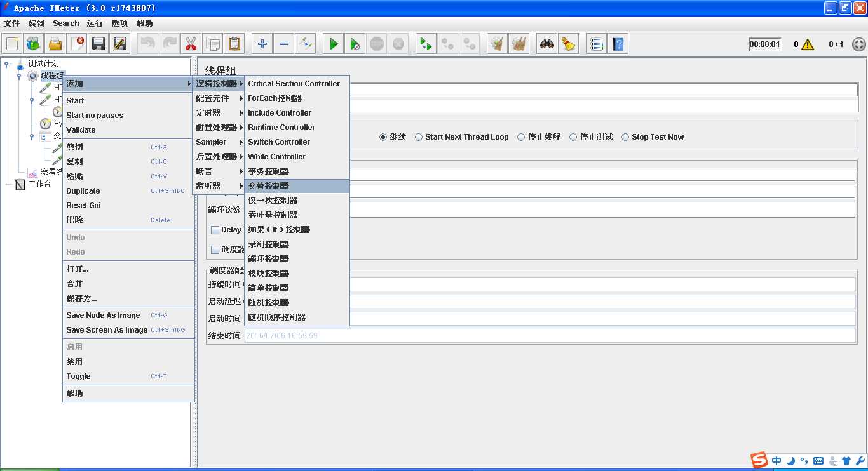The width and height of the screenshot is (868, 471).
Task: Collapse the 线程组 tree node toggle
Action: 20,76
